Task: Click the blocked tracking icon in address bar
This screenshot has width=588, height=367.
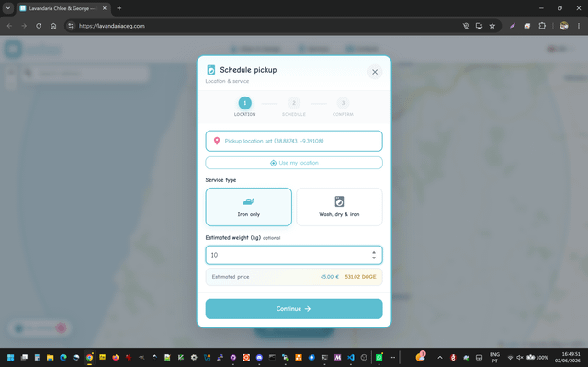Action: click(466, 26)
